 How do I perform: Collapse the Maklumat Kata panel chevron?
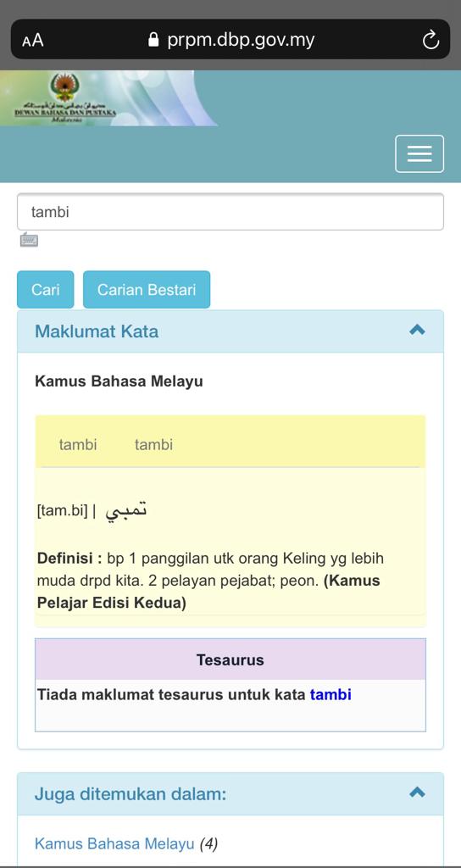(x=417, y=330)
